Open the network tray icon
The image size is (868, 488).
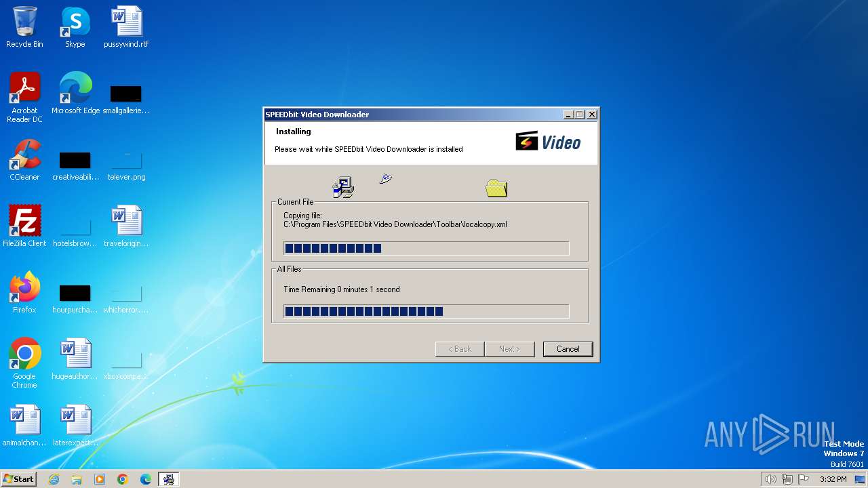coord(787,479)
